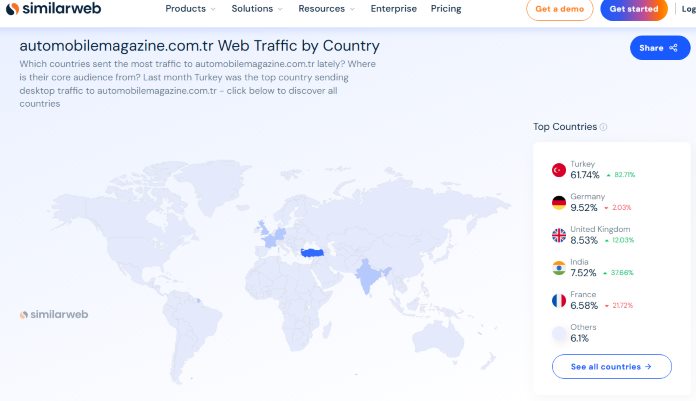This screenshot has width=696, height=401.
Task: Click the Germany flag icon
Action: 559,202
